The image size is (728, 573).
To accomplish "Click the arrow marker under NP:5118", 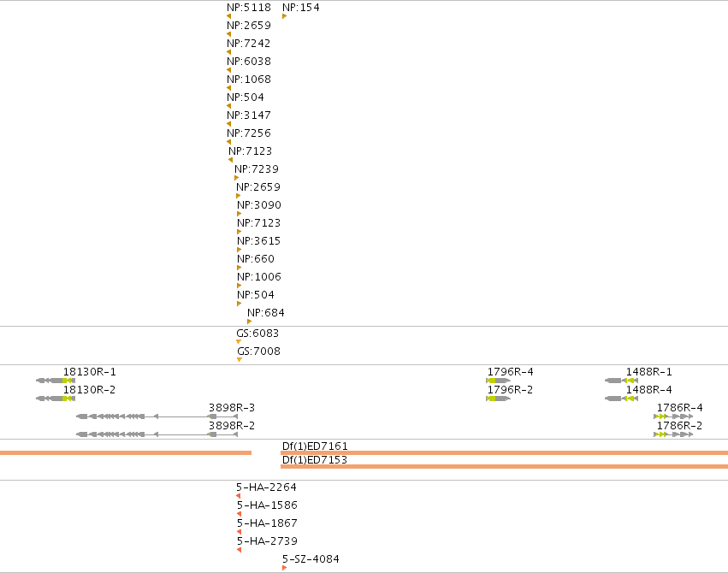I will 229,16.
